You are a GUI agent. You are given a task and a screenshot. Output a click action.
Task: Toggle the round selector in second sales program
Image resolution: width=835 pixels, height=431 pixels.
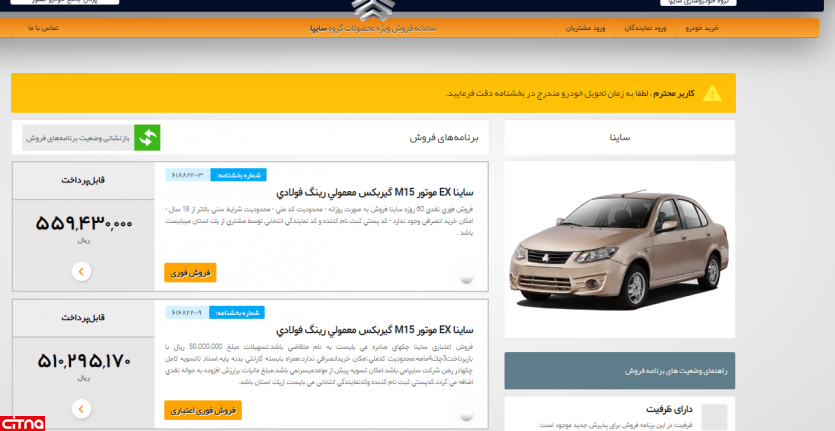(466, 416)
